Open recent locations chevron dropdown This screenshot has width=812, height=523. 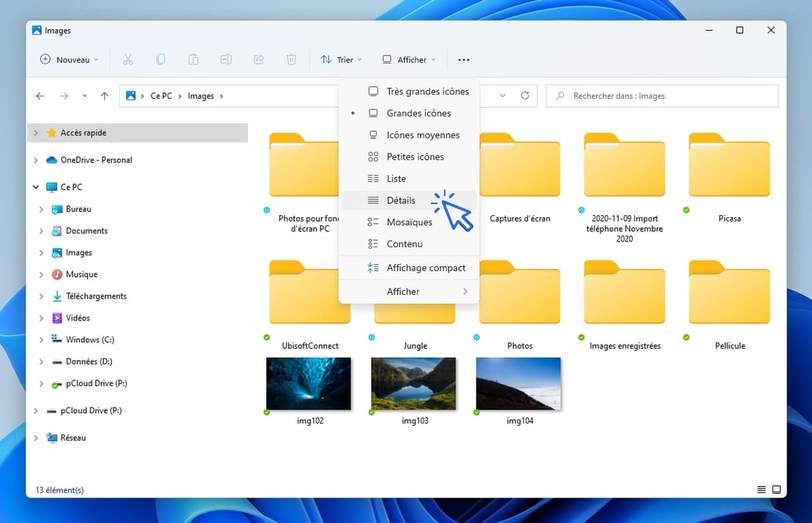click(84, 96)
